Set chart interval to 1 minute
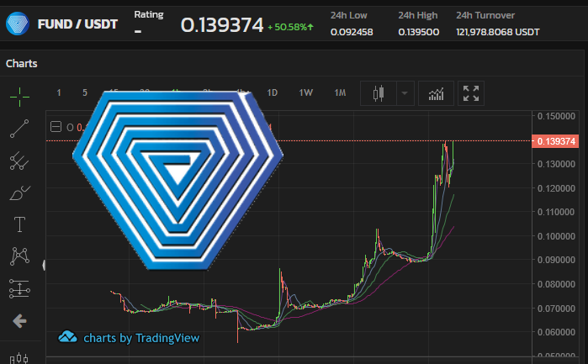 (x=59, y=92)
